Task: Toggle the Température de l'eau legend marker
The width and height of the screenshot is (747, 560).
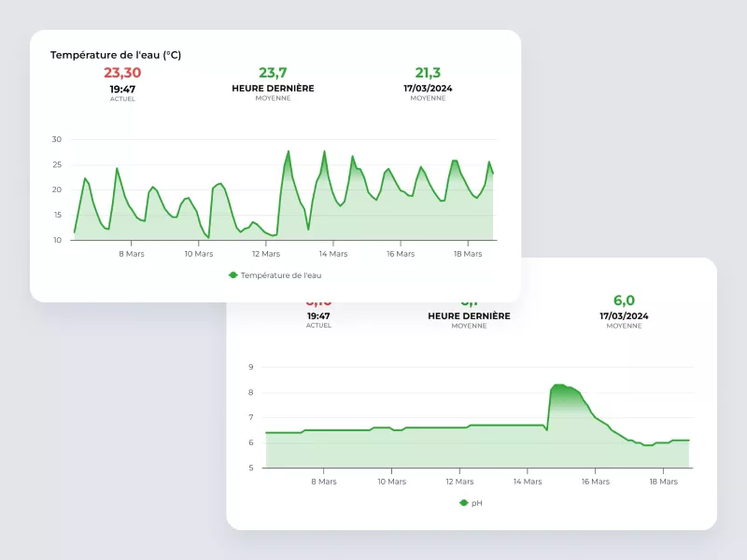Action: 233,275
